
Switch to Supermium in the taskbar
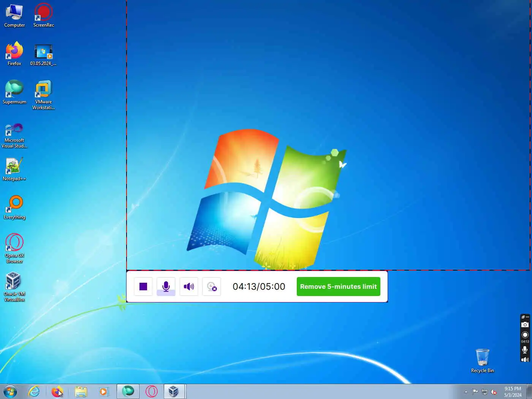[128, 391]
